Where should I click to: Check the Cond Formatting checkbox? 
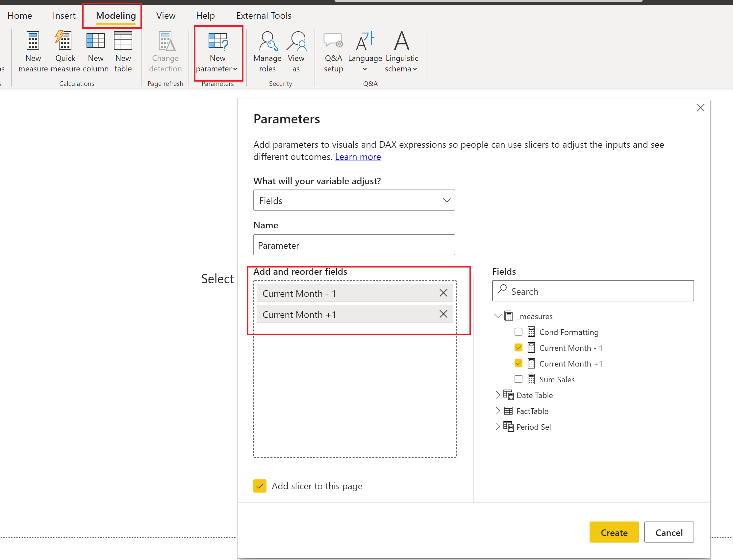click(x=518, y=332)
